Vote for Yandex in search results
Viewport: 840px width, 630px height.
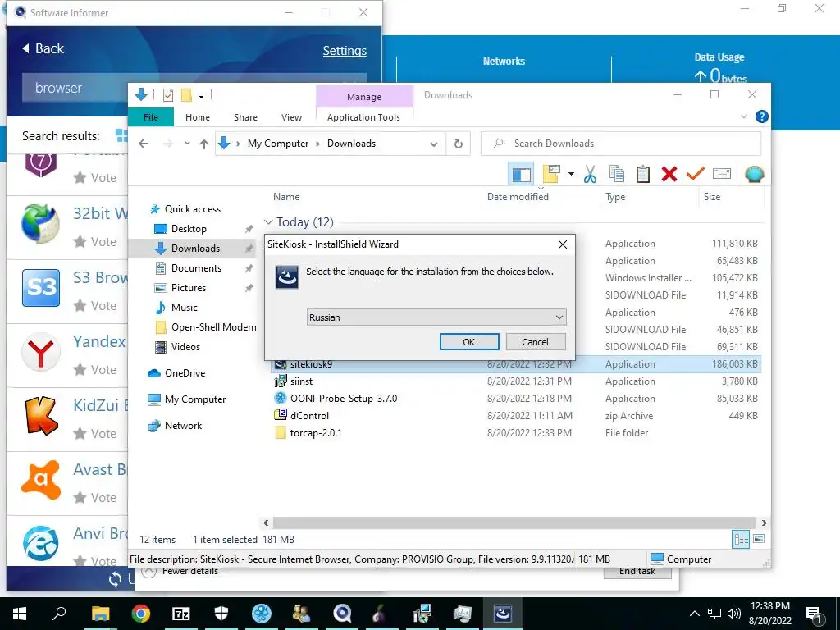[x=95, y=370]
